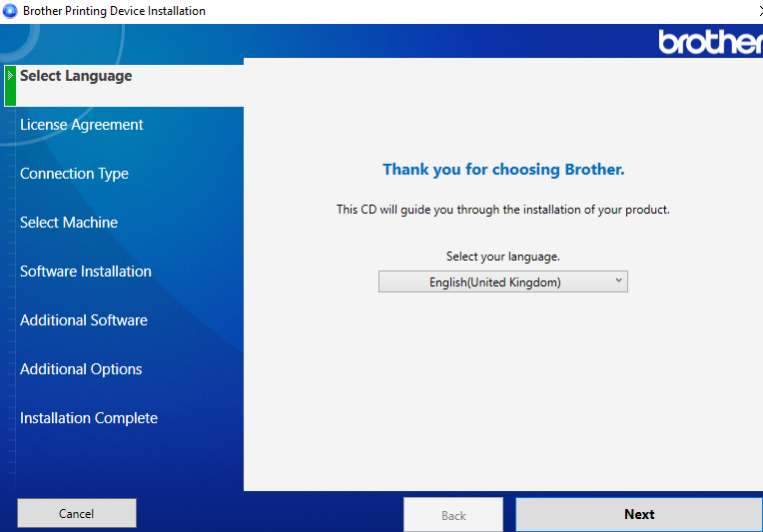Close the installer window
763x532 pixels.
(x=761, y=11)
